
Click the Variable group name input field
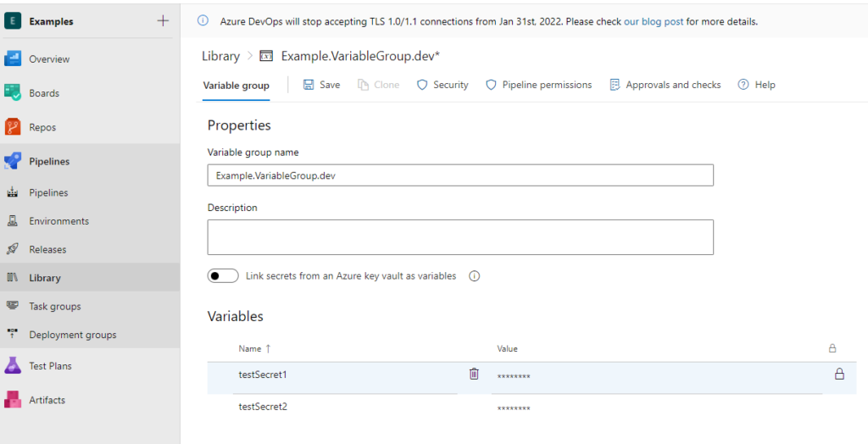pyautogui.click(x=460, y=175)
